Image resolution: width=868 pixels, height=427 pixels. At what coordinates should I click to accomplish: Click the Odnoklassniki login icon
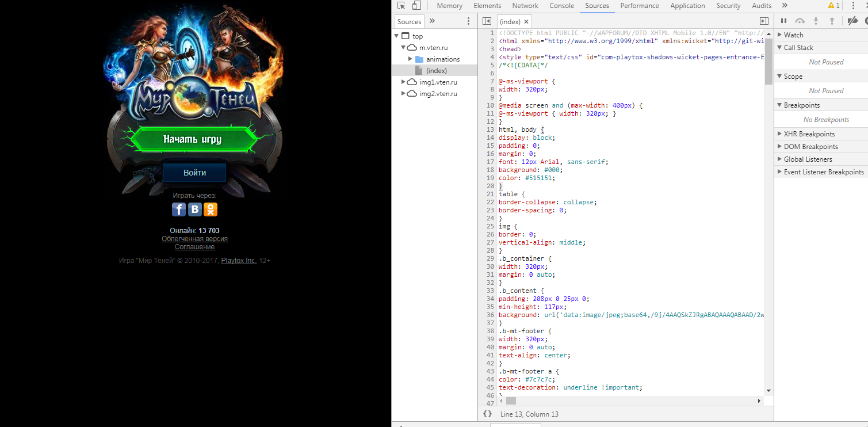[x=211, y=209]
